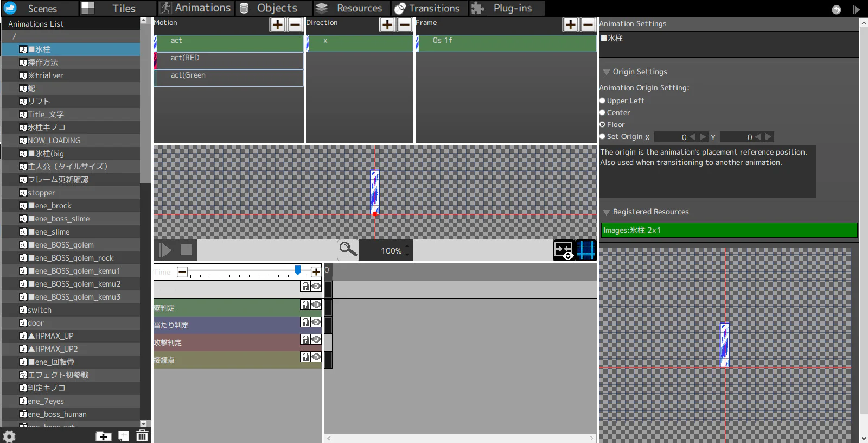The width and height of the screenshot is (868, 443).
Task: Add a new Frame with plus icon
Action: (570, 25)
